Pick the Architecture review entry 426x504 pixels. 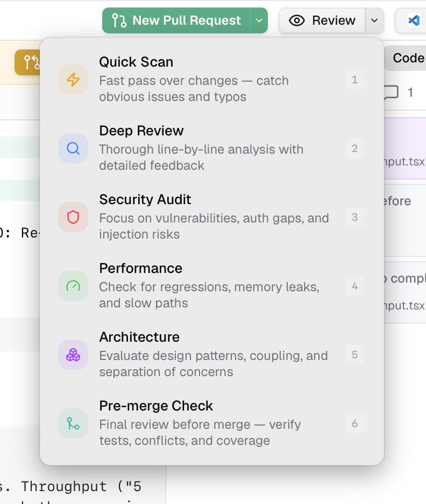tap(212, 355)
